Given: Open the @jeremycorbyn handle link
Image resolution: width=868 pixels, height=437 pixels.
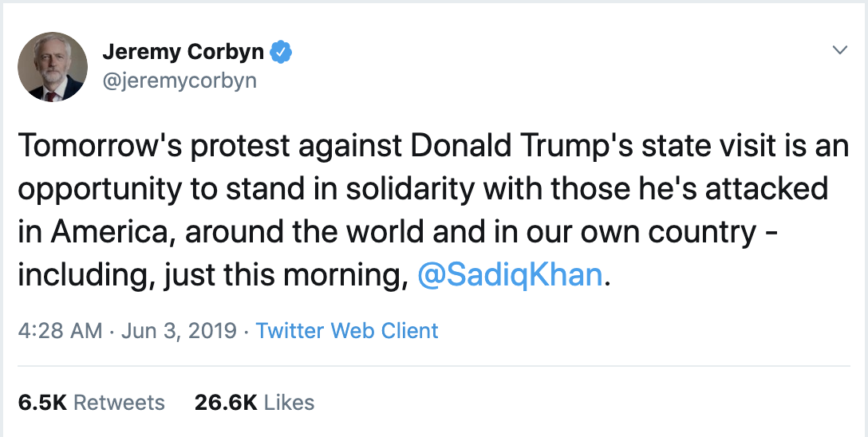Looking at the screenshot, I should [x=180, y=81].
